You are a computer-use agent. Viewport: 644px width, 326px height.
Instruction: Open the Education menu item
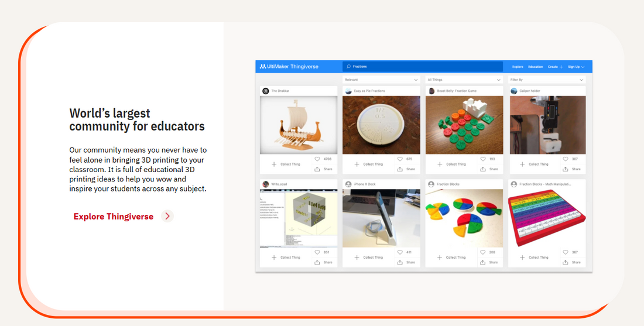536,67
